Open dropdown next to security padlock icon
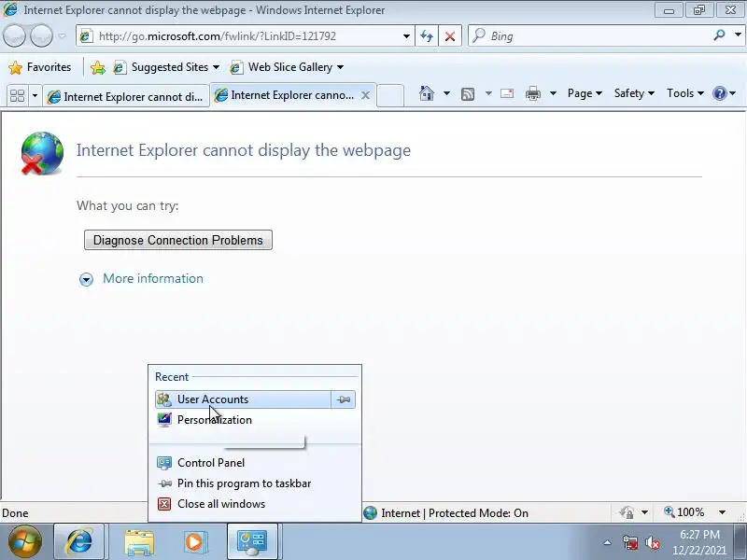Image resolution: width=747 pixels, height=560 pixels. click(644, 512)
